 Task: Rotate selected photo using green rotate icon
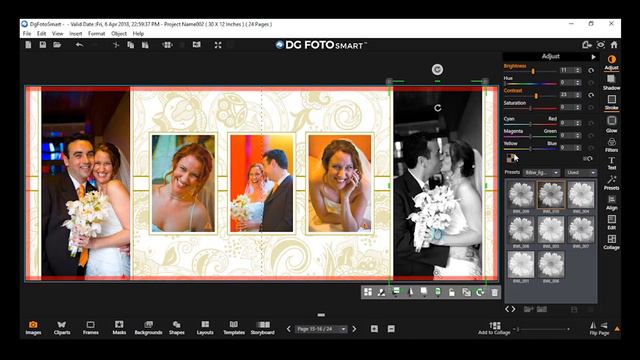pos(480,292)
